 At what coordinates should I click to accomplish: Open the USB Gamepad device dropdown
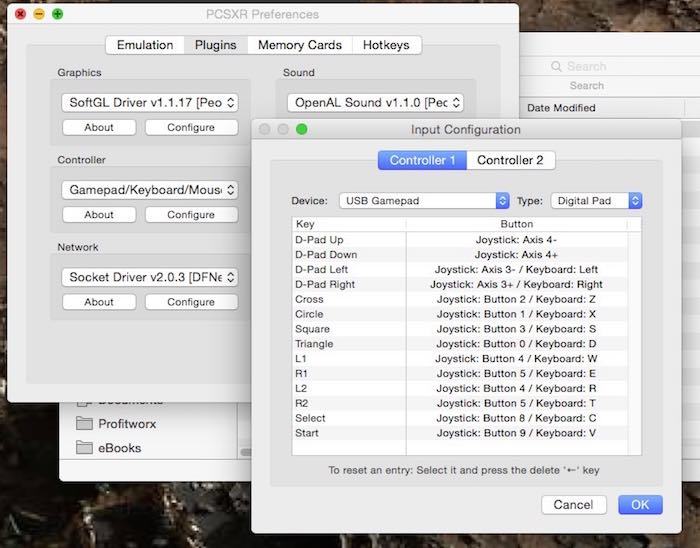tap(424, 200)
